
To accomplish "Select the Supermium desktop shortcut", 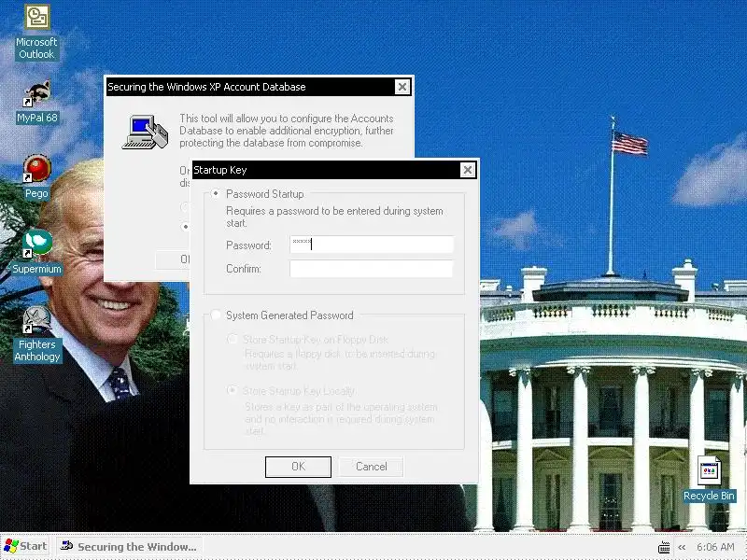I will coord(36,252).
